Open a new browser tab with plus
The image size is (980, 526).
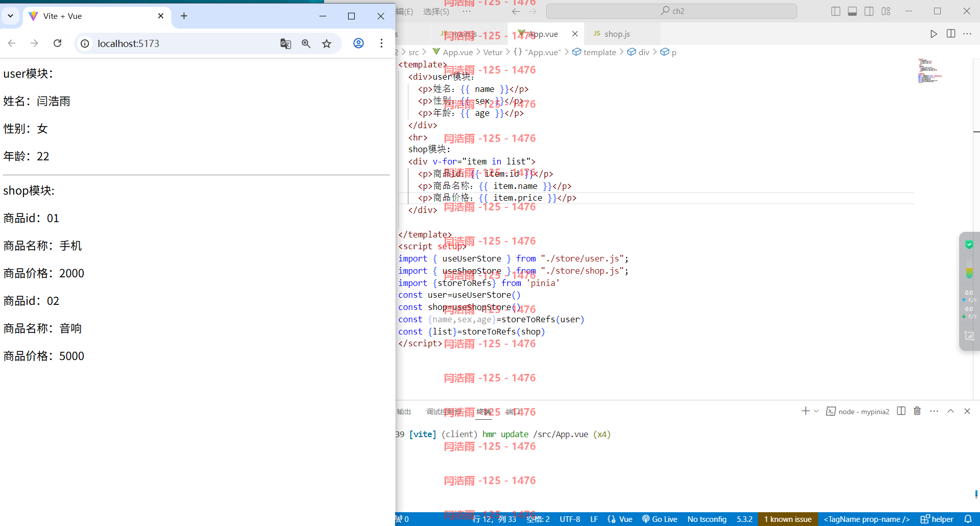[184, 16]
